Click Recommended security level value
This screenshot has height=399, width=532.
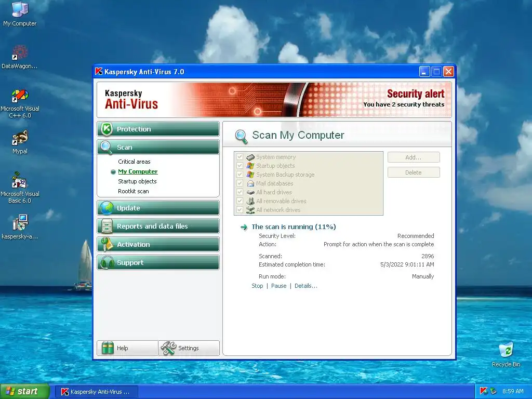pos(416,236)
